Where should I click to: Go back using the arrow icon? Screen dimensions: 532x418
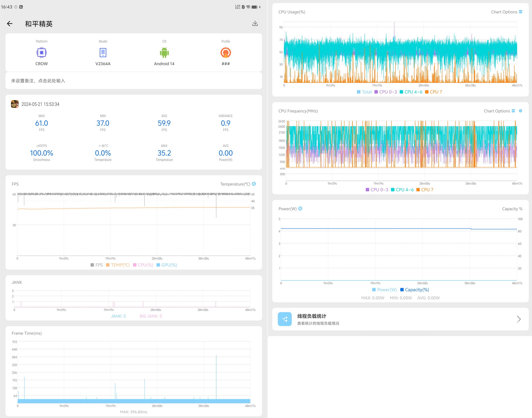pyautogui.click(x=9, y=24)
